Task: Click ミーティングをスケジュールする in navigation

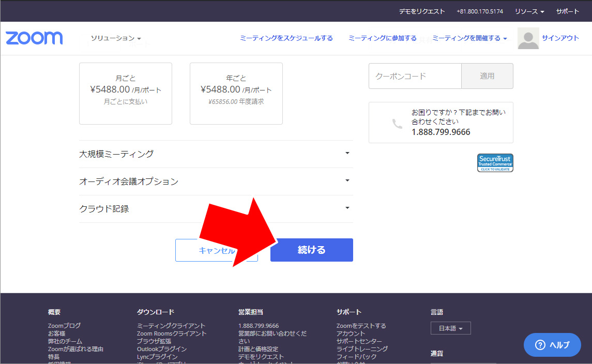Action: tap(286, 38)
